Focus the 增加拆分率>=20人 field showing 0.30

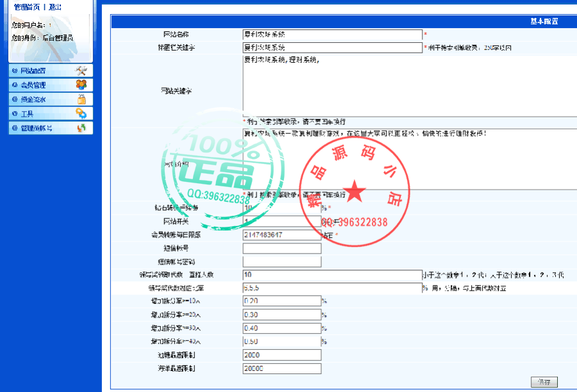[x=282, y=314]
